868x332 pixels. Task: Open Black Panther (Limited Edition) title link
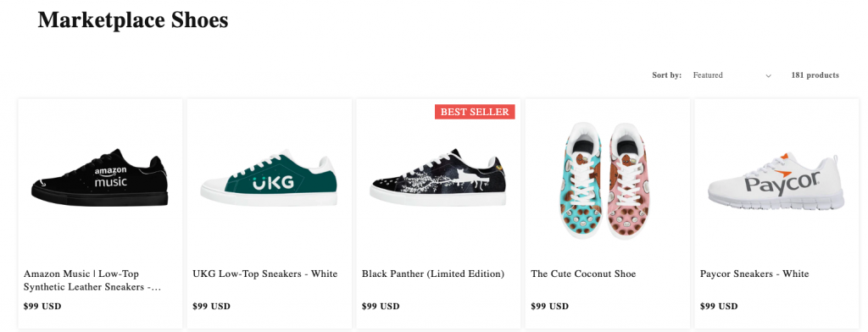tap(433, 274)
